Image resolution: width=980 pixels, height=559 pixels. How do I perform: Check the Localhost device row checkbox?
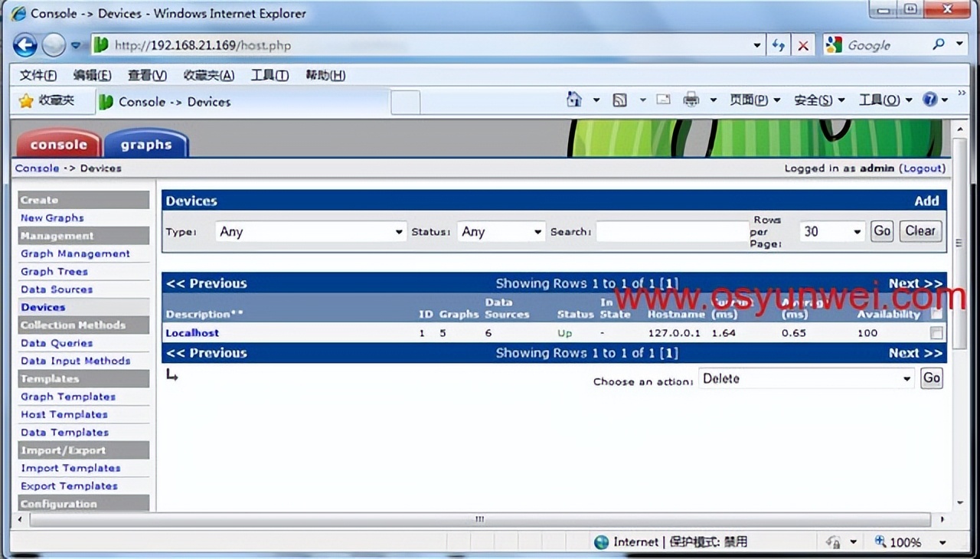(x=936, y=332)
